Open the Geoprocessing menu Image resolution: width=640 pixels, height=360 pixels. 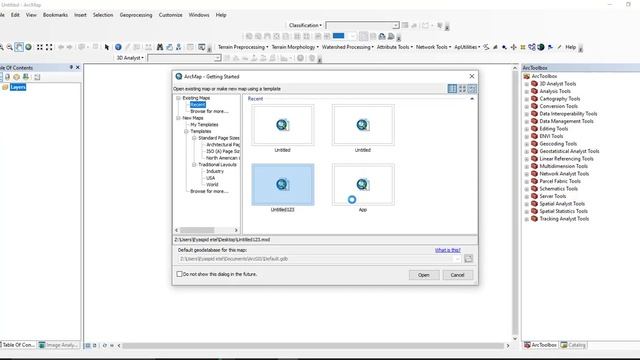pos(136,15)
